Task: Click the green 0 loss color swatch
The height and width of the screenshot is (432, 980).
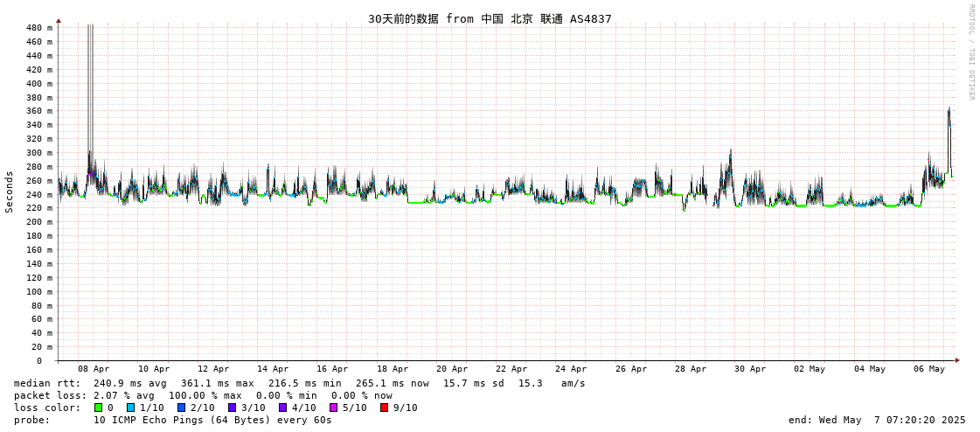Action: (98, 408)
